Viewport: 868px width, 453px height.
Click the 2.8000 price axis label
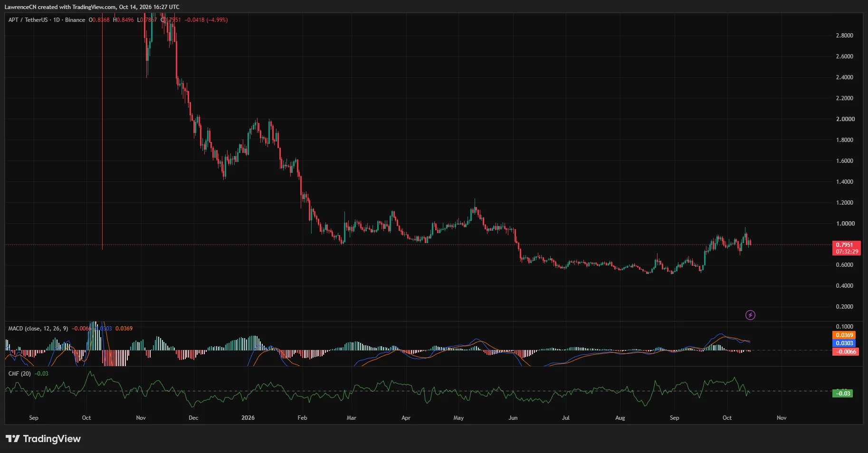tap(844, 36)
